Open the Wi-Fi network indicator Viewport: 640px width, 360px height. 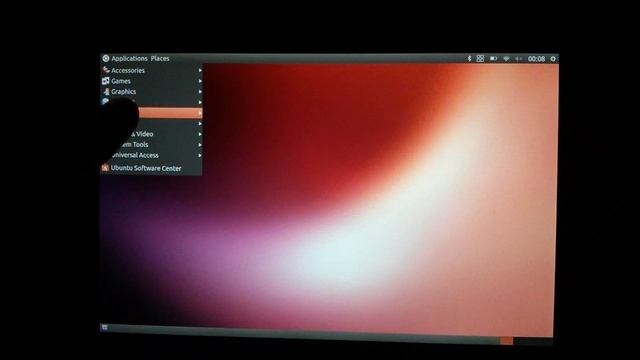506,59
